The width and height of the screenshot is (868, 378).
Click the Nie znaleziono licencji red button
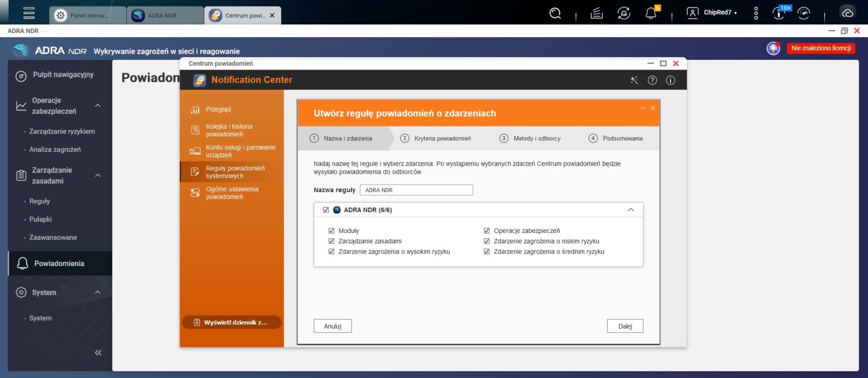(x=821, y=48)
